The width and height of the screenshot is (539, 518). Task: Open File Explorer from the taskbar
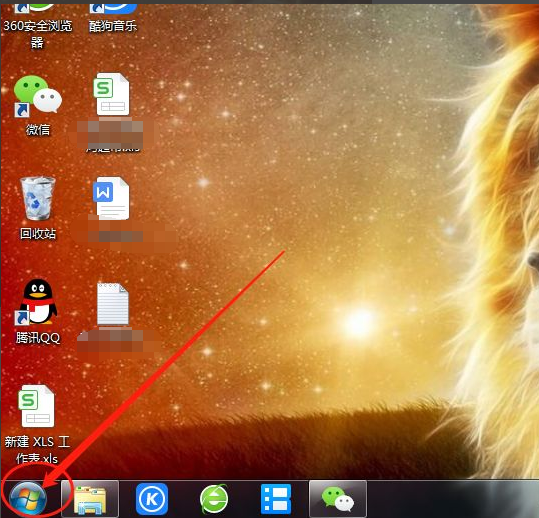point(90,499)
